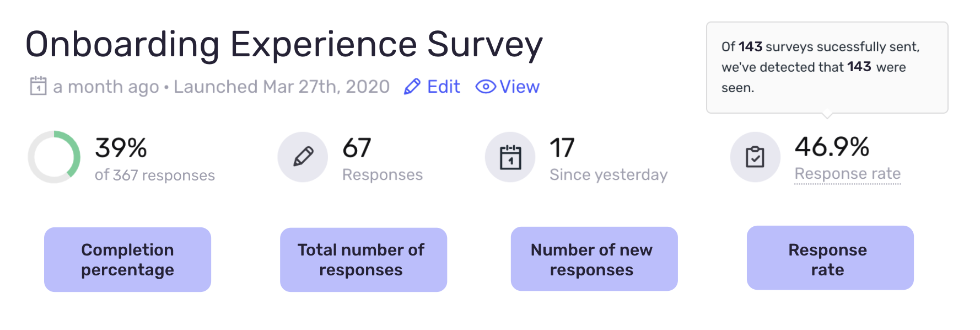Click the surveys sent tooltip box

tap(827, 68)
